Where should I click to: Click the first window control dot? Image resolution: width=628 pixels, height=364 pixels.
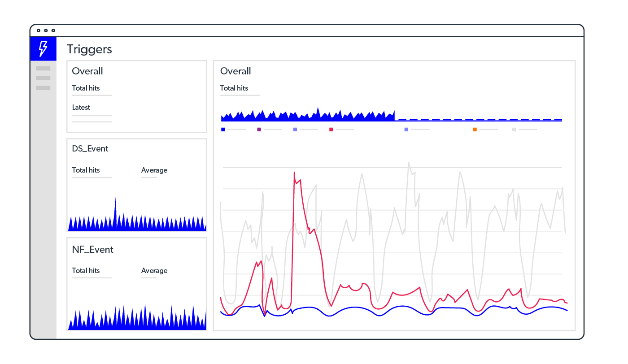(x=39, y=30)
